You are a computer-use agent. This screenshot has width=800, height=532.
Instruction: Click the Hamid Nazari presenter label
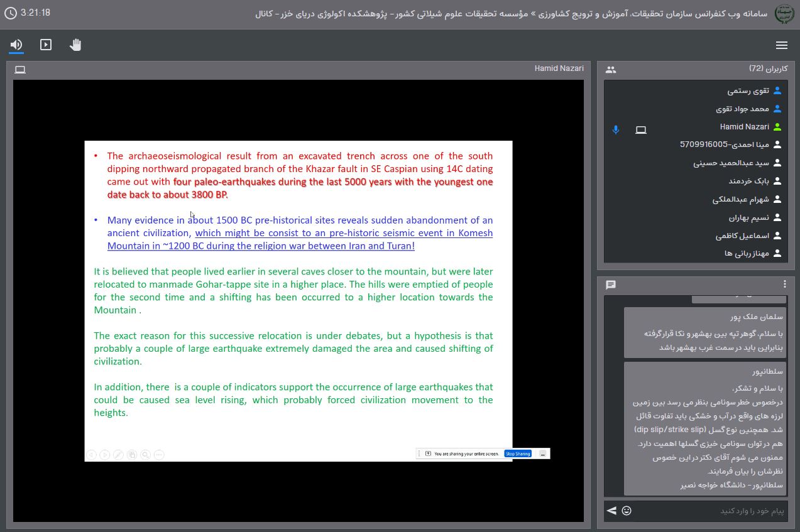click(x=559, y=68)
